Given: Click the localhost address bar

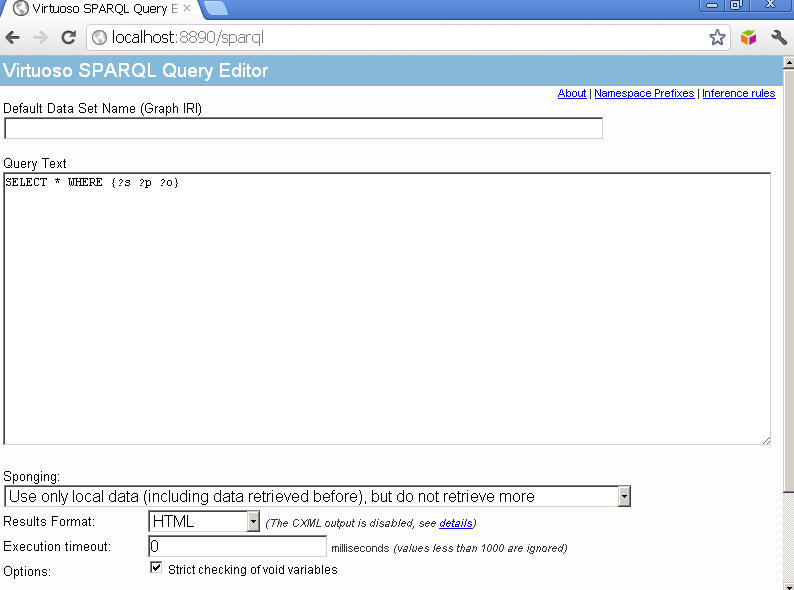Looking at the screenshot, I should point(400,38).
